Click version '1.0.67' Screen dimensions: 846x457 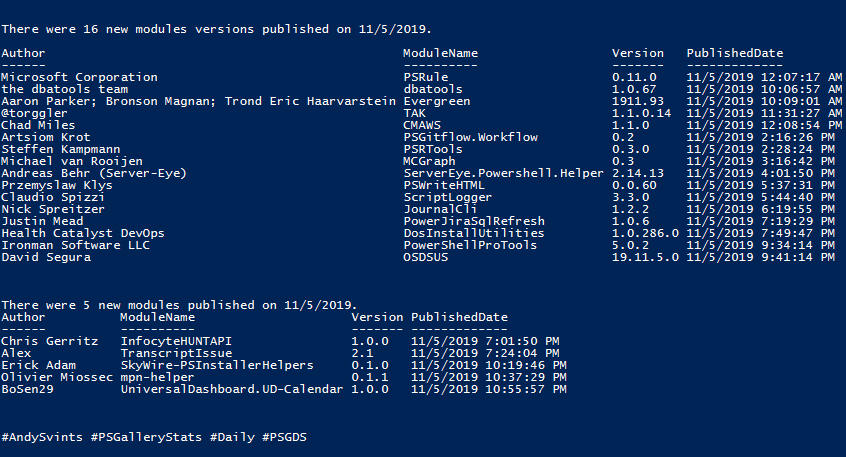634,89
